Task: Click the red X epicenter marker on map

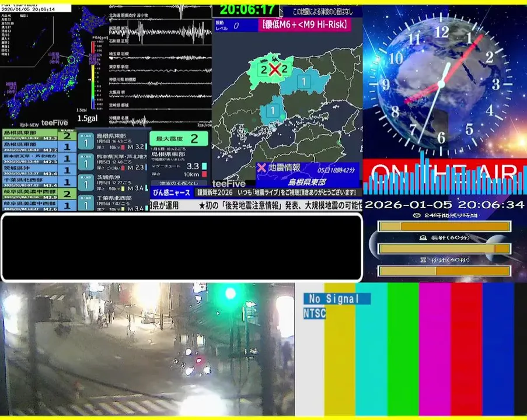Action: pos(275,70)
